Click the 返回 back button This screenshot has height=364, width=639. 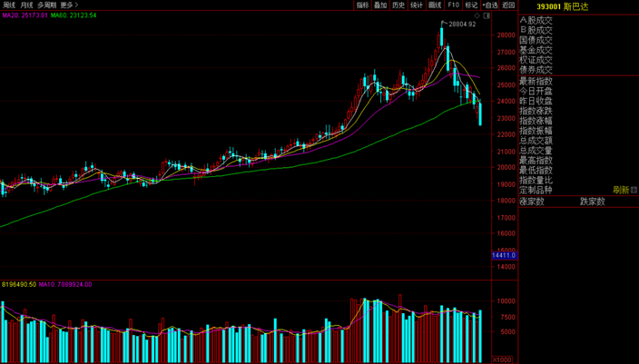[x=508, y=5]
